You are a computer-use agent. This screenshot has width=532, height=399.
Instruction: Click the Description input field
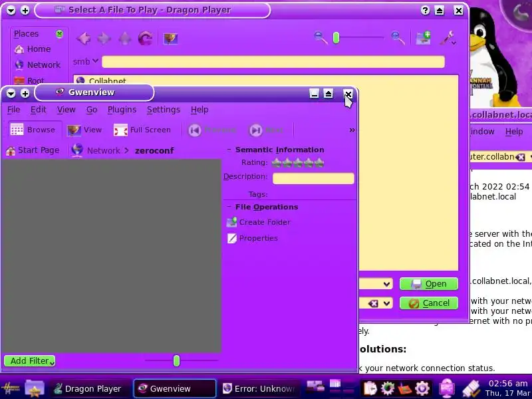[313, 178]
